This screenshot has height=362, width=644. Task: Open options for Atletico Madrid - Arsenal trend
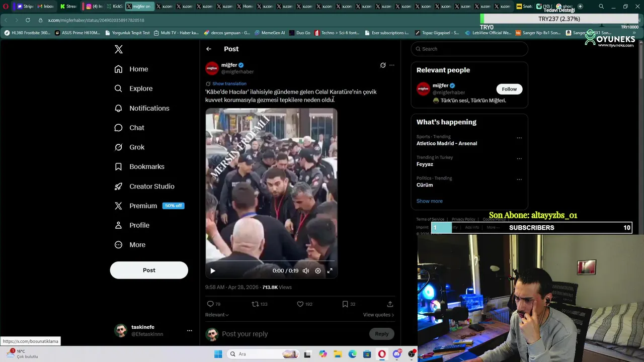(x=519, y=138)
